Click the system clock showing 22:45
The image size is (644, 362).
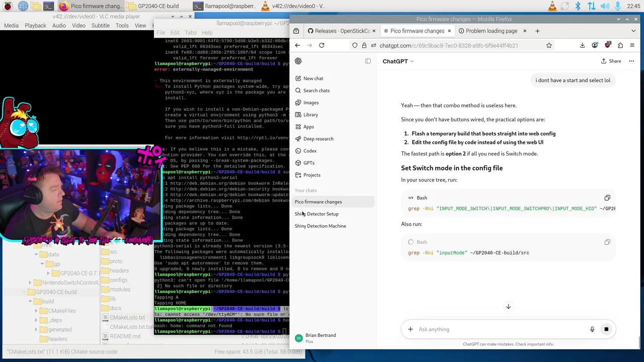click(x=633, y=6)
